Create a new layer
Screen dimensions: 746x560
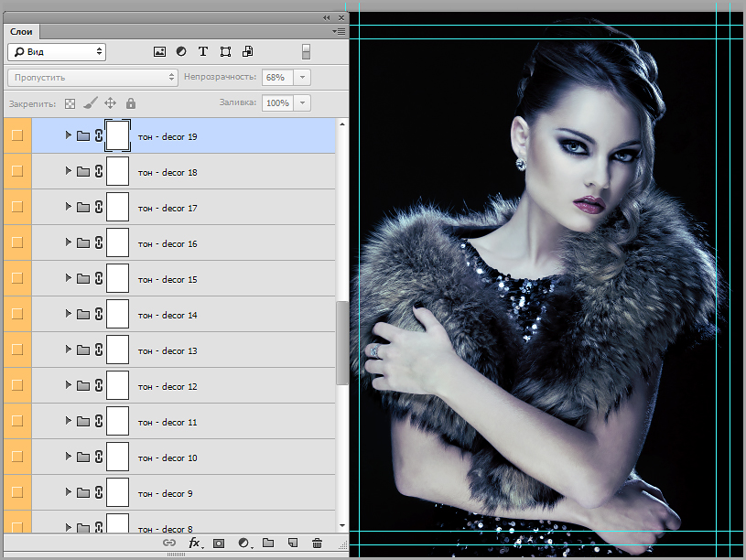click(292, 543)
